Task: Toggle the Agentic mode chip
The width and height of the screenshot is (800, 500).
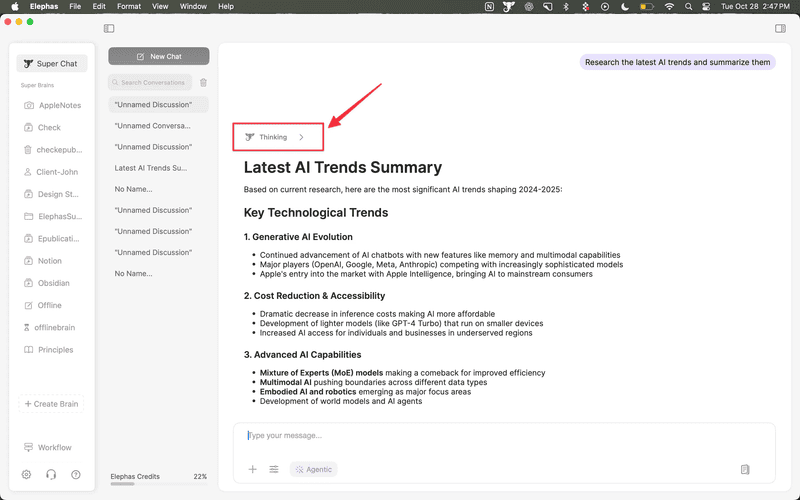Action: [x=314, y=469]
